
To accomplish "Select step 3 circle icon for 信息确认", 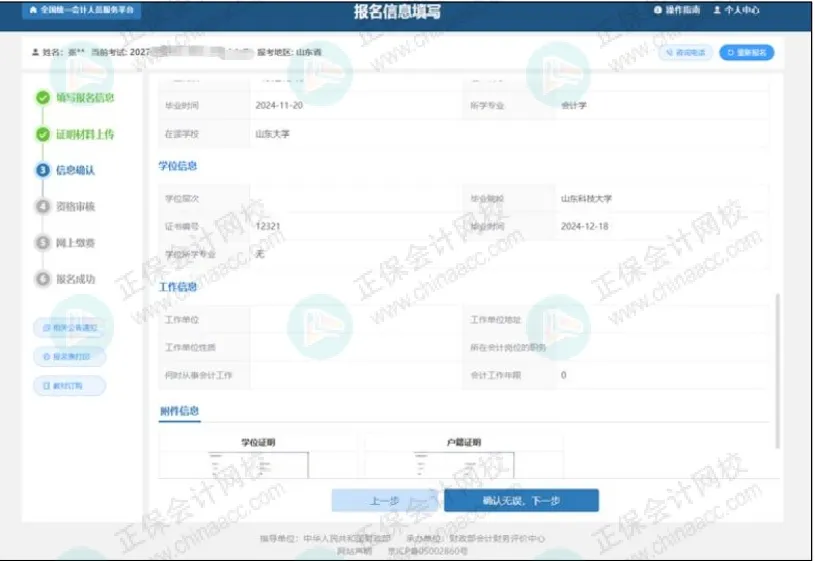I will [x=43, y=170].
